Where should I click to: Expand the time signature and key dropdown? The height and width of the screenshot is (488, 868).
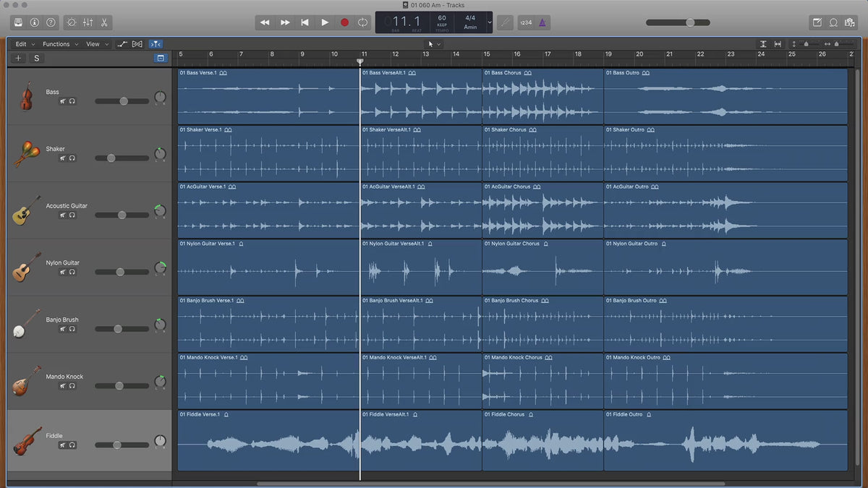click(x=490, y=22)
